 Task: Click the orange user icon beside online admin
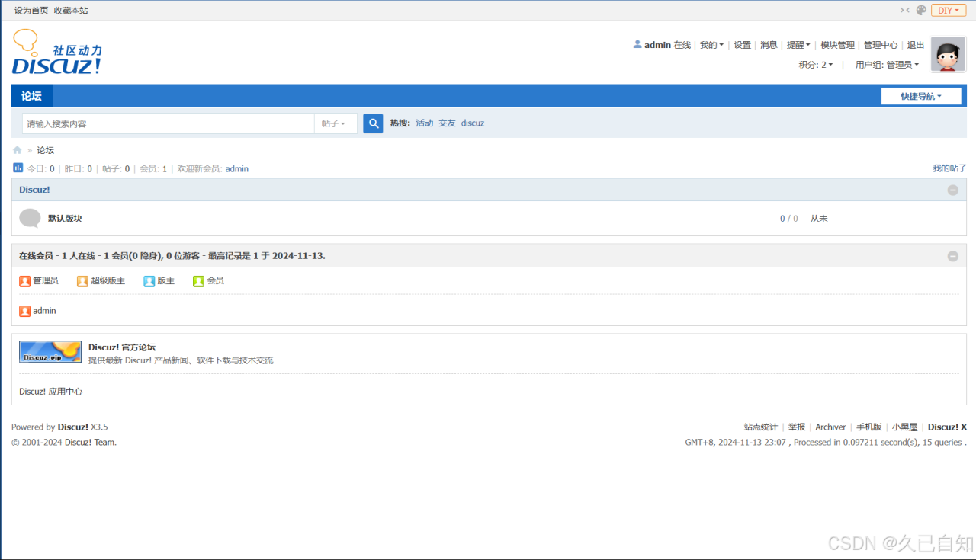24,311
